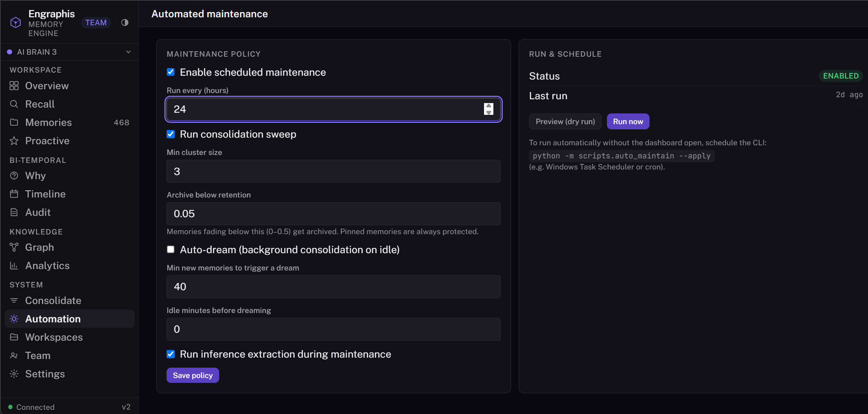Expand the AI BRAIN 3 workspace dropdown chevron
This screenshot has height=414, width=868.
[128, 52]
